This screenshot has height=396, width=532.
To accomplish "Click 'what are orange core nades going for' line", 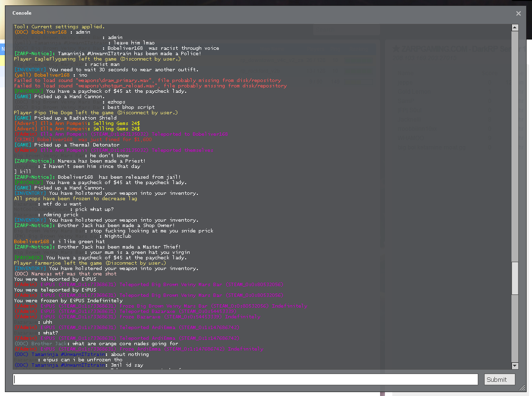I will [x=96, y=344].
